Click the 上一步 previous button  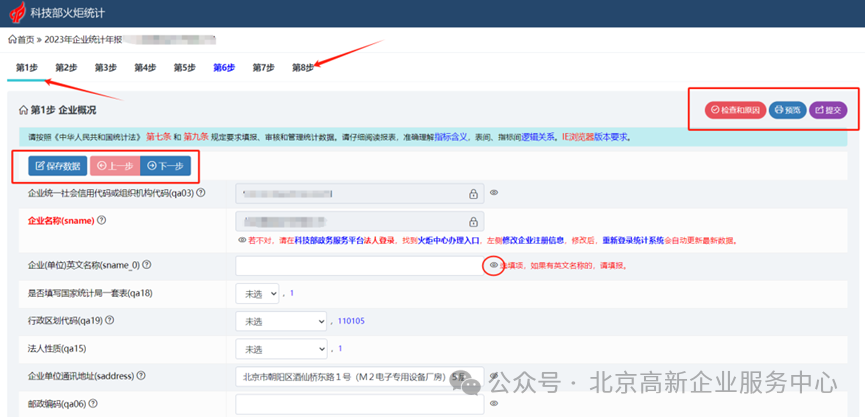coord(115,165)
